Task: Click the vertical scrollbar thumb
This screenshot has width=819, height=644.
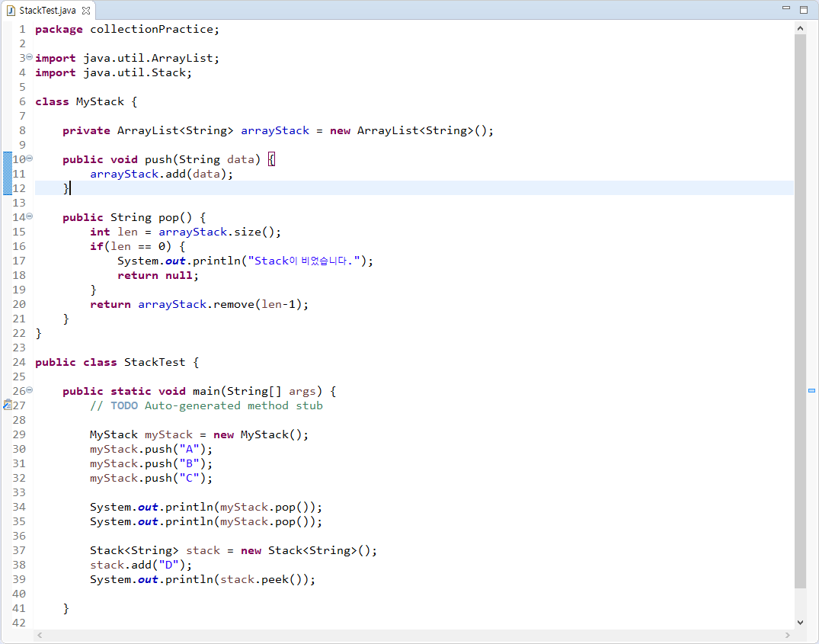Action: (x=800, y=311)
